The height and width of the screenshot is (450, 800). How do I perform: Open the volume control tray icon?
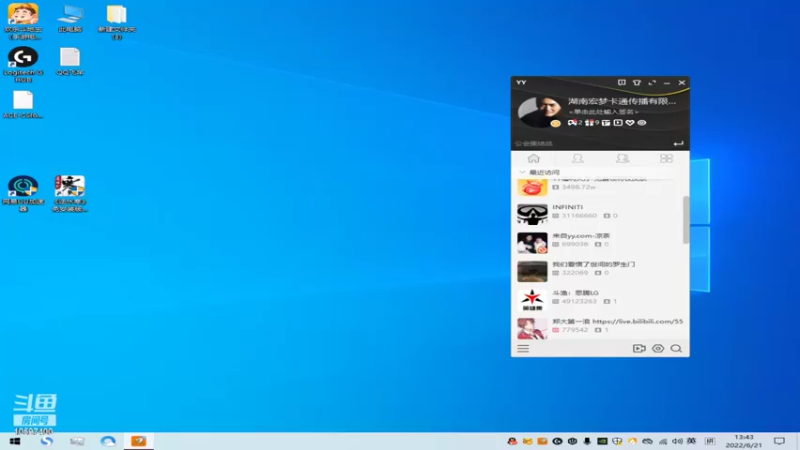coord(677,441)
